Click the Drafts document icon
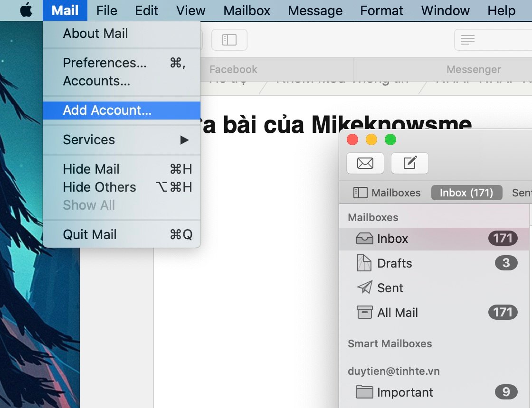The width and height of the screenshot is (532, 408). pos(364,263)
